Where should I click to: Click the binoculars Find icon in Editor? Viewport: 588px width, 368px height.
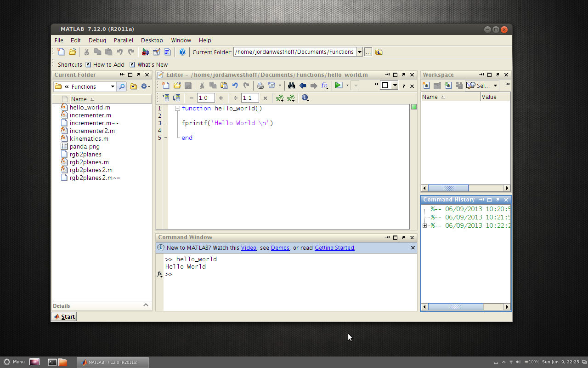[291, 86]
